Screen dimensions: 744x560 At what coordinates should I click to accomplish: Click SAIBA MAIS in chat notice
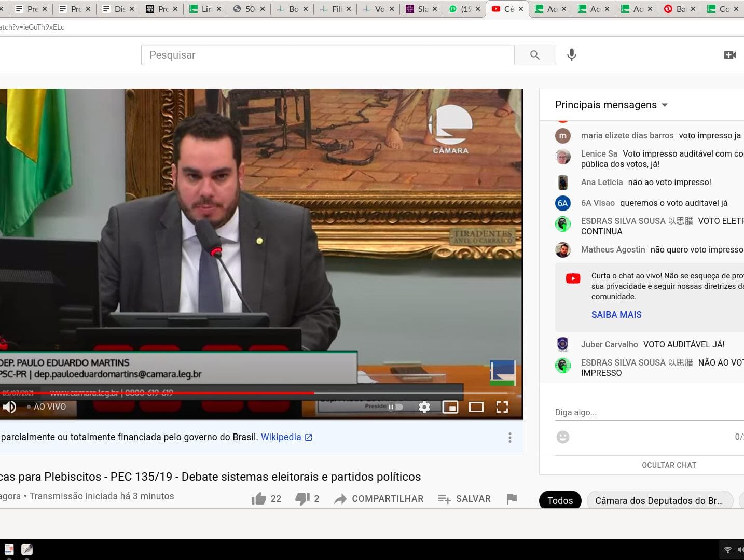616,315
